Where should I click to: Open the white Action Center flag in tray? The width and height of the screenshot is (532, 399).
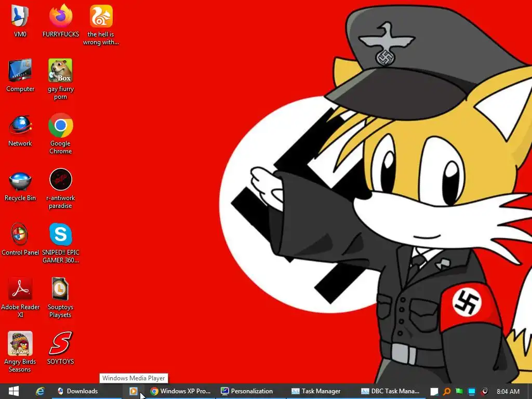pyautogui.click(x=434, y=392)
